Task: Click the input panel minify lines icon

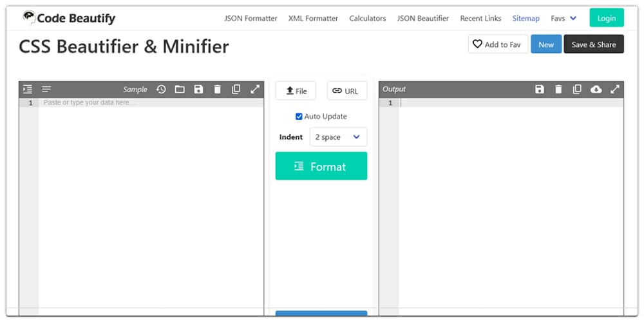Action: [46, 89]
